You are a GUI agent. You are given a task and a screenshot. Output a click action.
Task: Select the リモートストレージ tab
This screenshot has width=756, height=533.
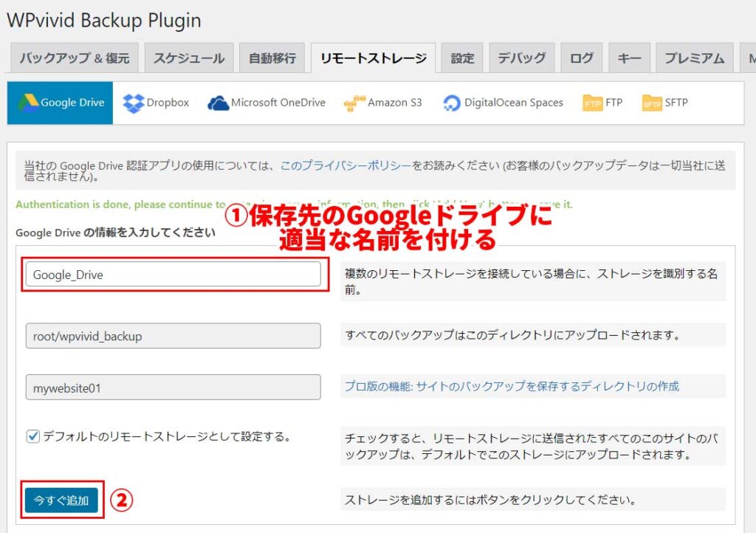click(x=373, y=58)
